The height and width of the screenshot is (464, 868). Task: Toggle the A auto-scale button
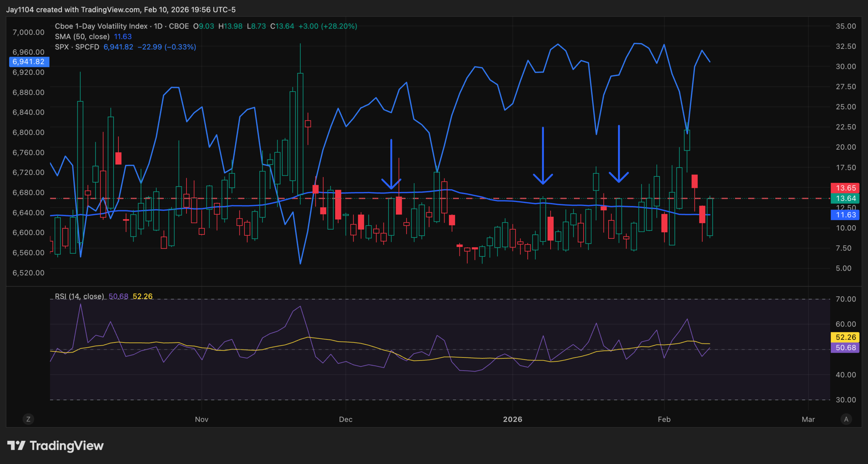846,419
